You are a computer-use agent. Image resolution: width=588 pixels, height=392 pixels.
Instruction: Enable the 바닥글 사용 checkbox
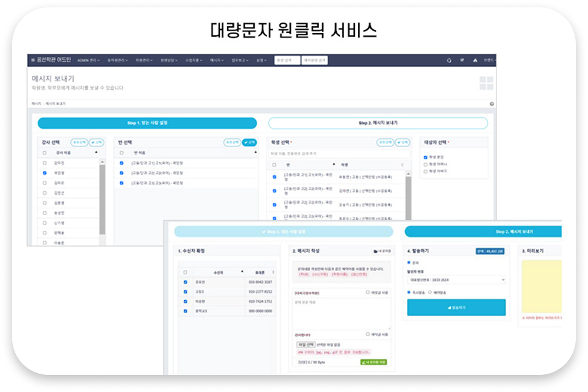point(368,334)
